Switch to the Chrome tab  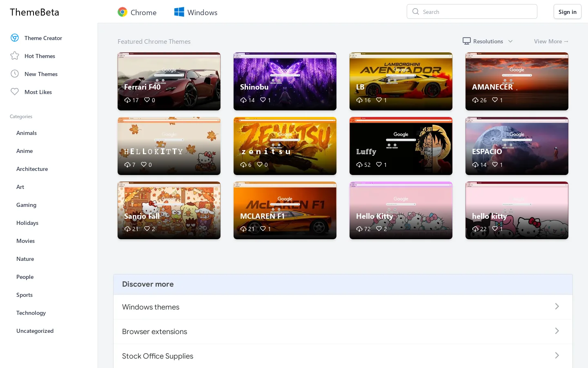pyautogui.click(x=137, y=12)
